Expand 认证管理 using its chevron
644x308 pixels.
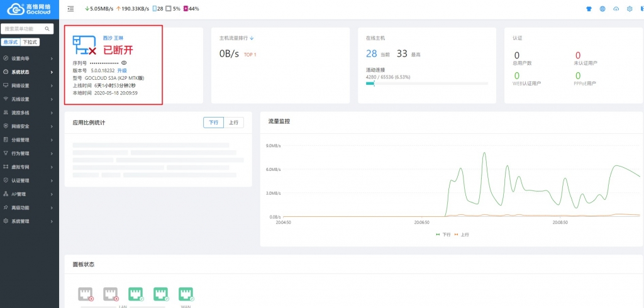pyautogui.click(x=52, y=180)
